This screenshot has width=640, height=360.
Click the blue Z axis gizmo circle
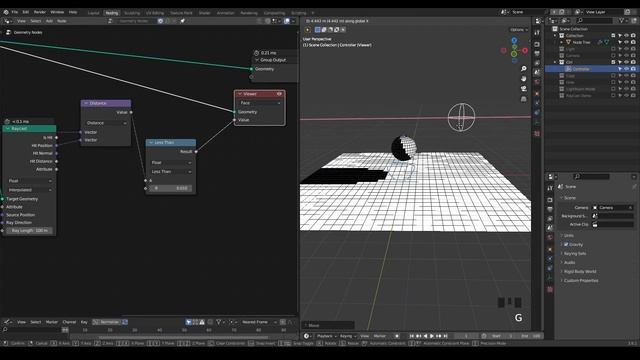514,40
